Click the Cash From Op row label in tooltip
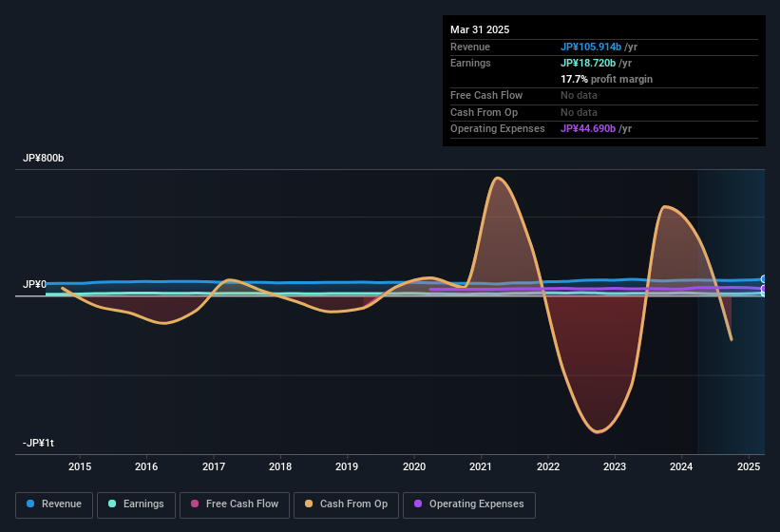The width and height of the screenshot is (780, 532). pyautogui.click(x=484, y=112)
